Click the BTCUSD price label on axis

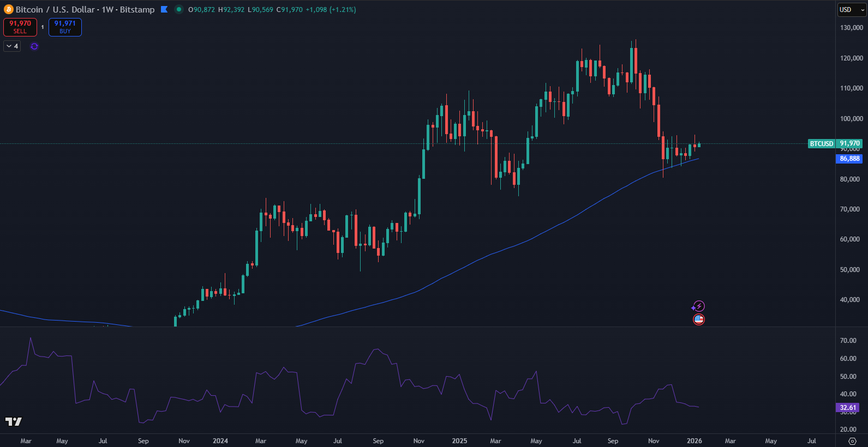tap(821, 144)
